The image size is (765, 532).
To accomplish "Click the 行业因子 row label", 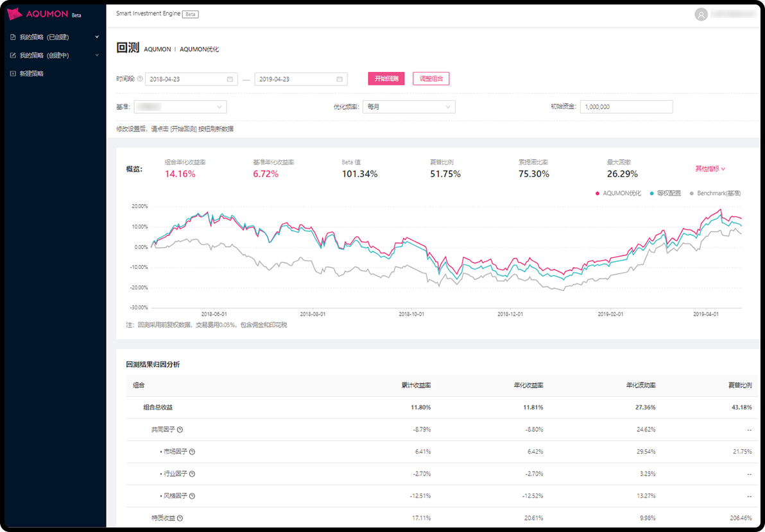I will [x=175, y=474].
